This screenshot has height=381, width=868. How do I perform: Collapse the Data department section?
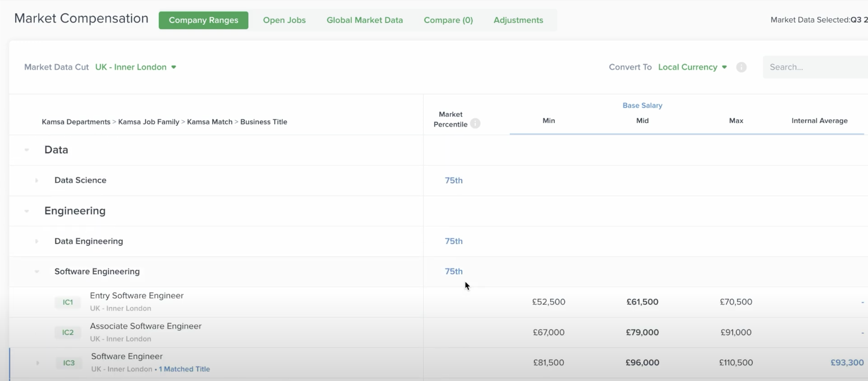point(27,150)
